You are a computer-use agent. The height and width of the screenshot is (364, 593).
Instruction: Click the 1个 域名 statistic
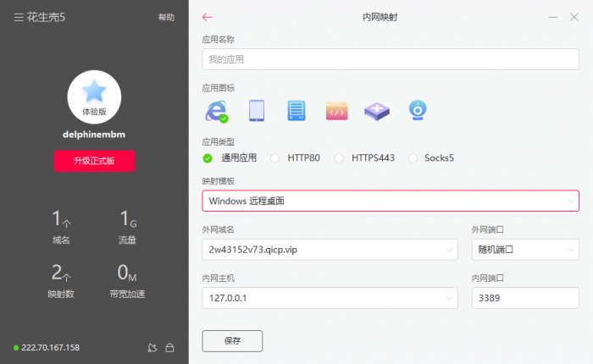click(x=61, y=227)
